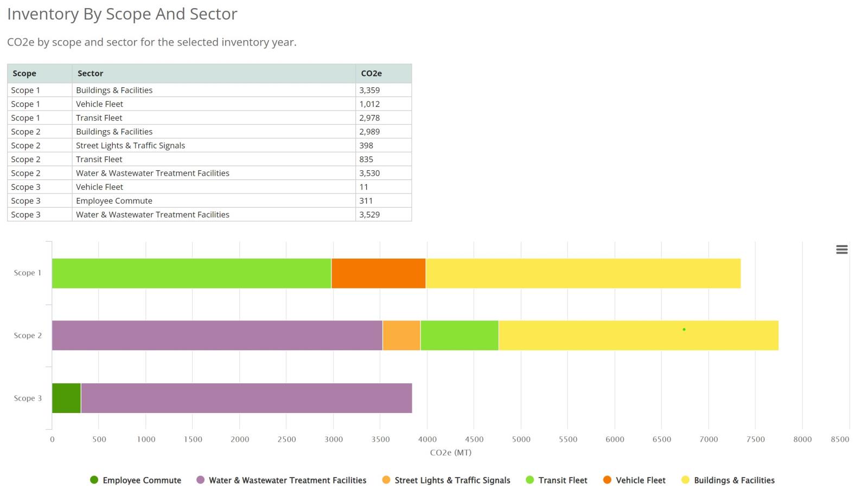Select the Employee Commute table cell
Image resolution: width=868 pixels, height=503 pixels.
[214, 201]
